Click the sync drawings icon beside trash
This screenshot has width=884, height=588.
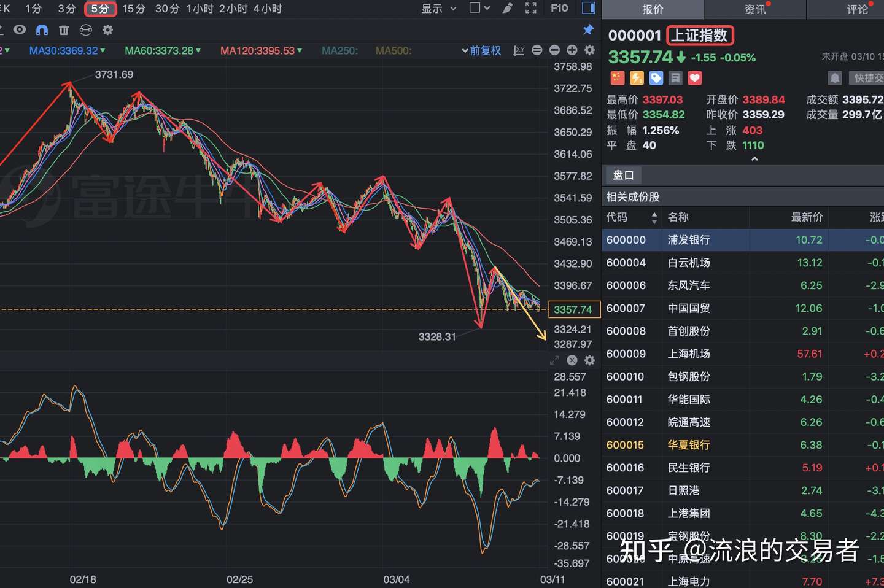pos(86,29)
